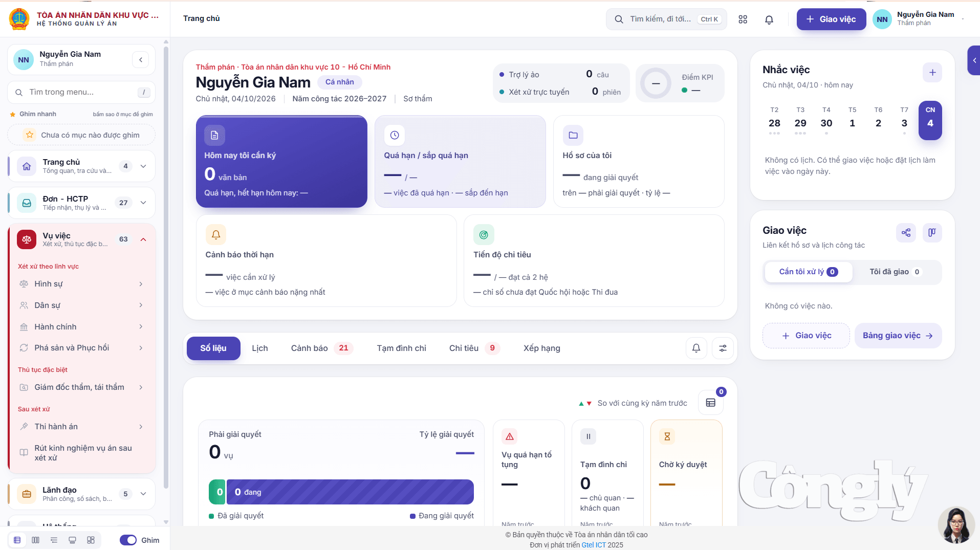Expand the right edge side panel handle
This screenshot has width=980, height=550.
click(x=974, y=60)
